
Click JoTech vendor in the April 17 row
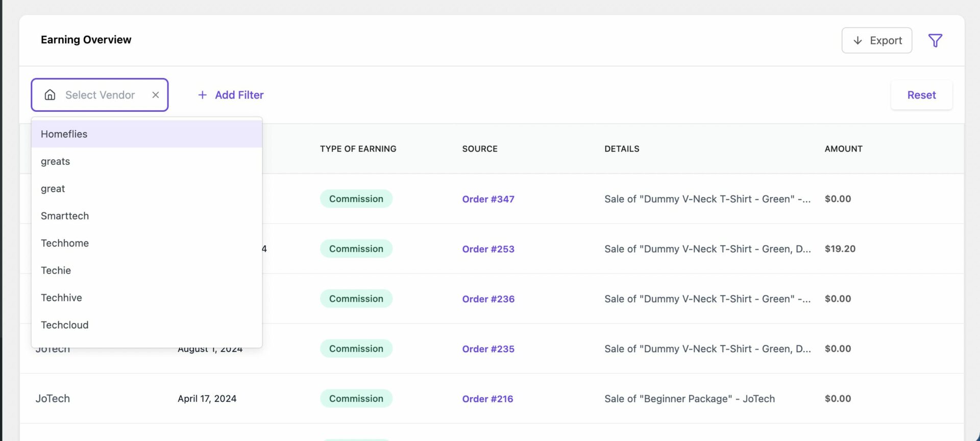point(53,399)
